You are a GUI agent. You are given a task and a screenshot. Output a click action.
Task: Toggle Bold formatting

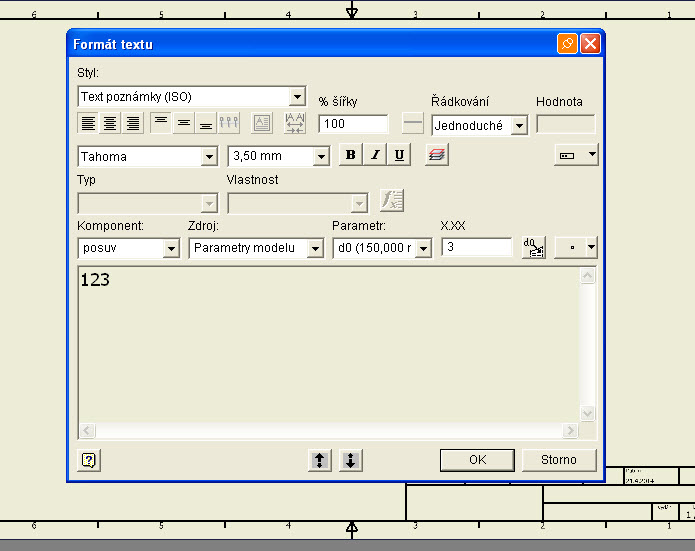(350, 155)
